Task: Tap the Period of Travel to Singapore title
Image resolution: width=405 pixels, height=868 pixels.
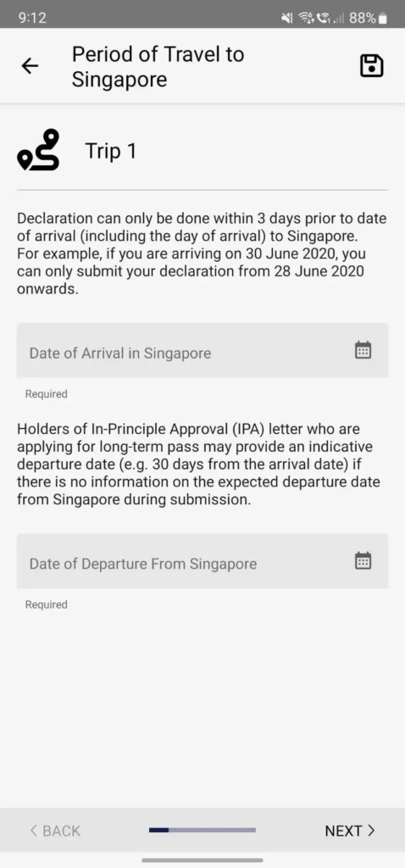Action: point(158,67)
